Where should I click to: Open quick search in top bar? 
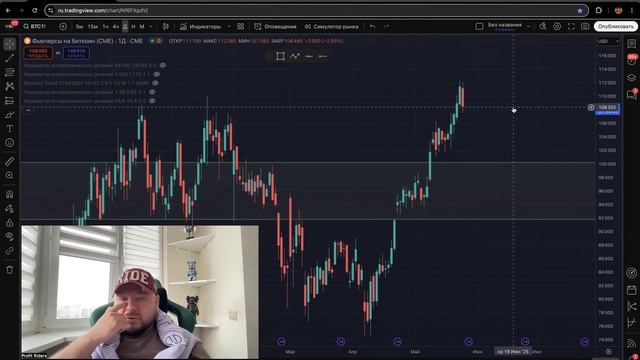pos(543,27)
